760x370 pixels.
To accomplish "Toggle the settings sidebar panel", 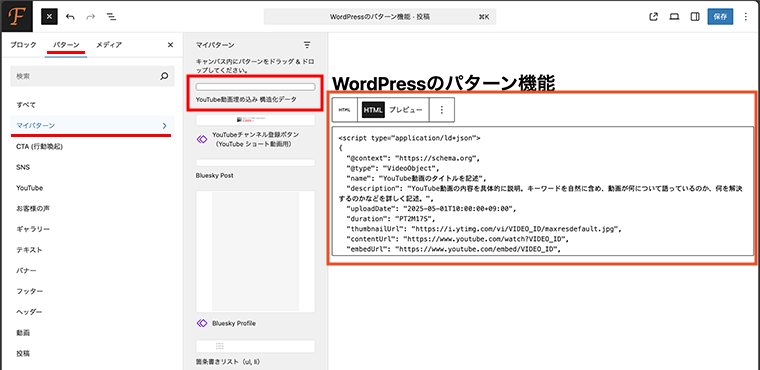I will click(695, 16).
